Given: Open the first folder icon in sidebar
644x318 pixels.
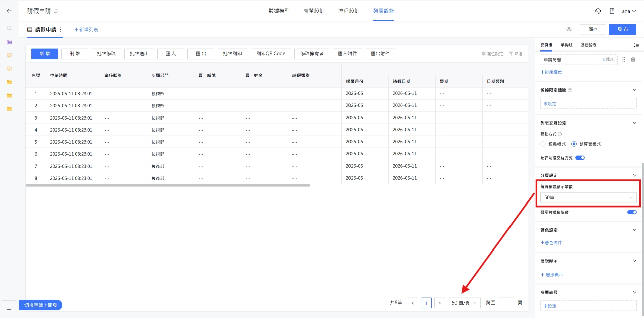Looking at the screenshot, I should coord(9,82).
